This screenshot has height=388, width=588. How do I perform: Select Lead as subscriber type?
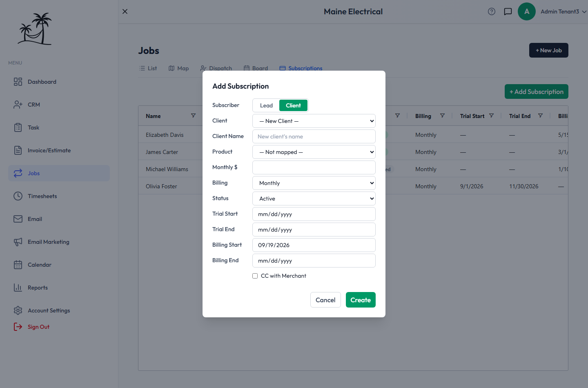(266, 105)
